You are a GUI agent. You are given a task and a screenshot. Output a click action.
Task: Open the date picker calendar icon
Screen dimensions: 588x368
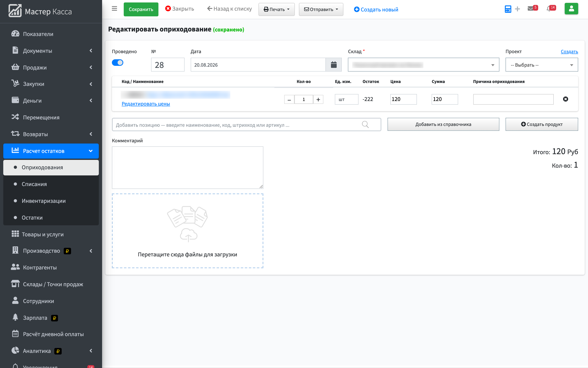[x=334, y=65]
